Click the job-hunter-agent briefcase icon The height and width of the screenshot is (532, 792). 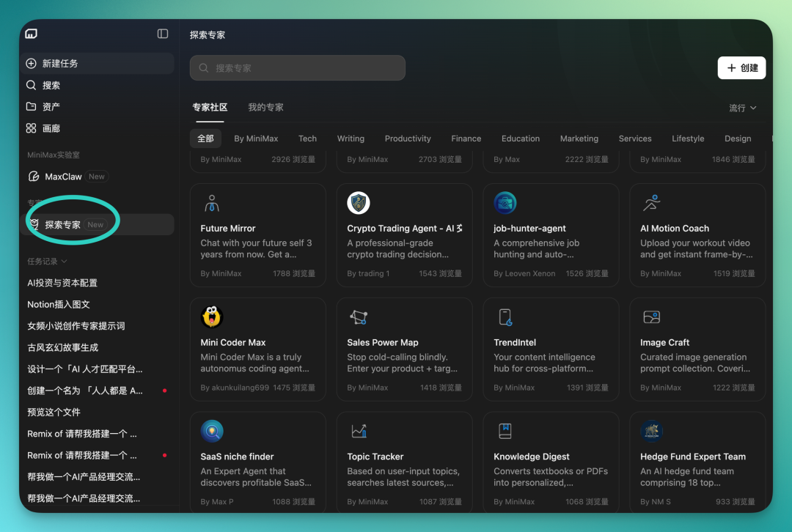pos(505,203)
